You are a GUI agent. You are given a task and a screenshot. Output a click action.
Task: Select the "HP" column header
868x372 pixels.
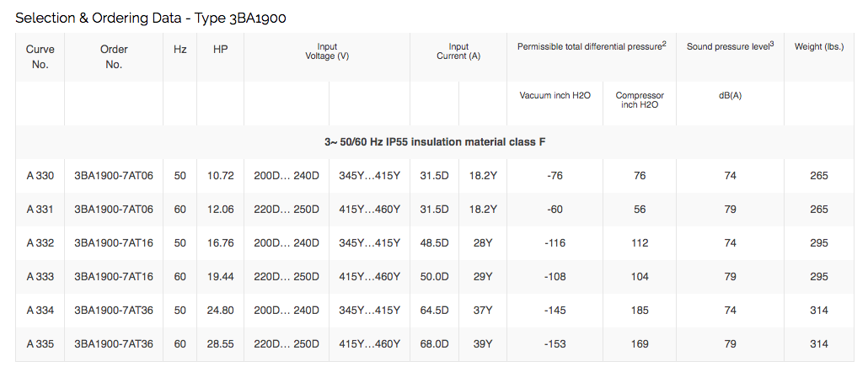(x=221, y=50)
